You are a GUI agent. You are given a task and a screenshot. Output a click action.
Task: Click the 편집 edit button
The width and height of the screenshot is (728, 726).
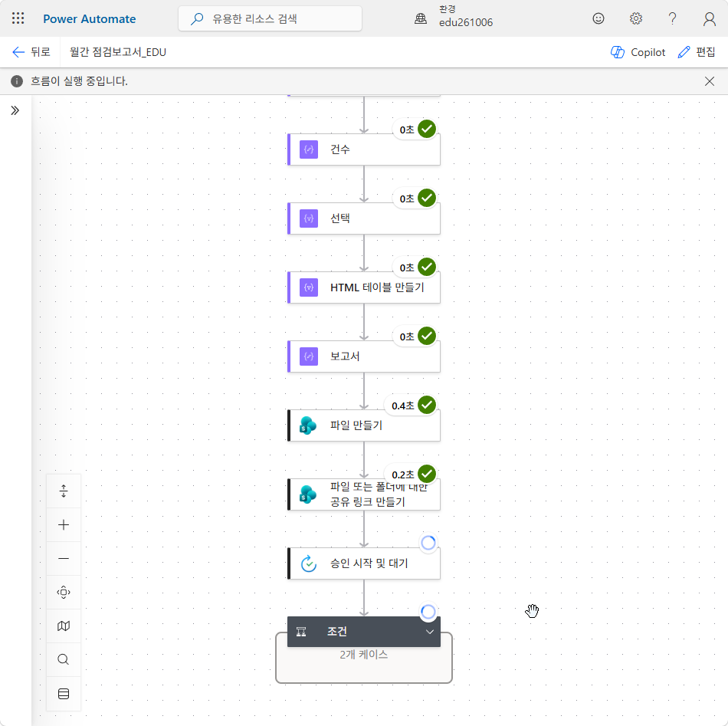[696, 52]
